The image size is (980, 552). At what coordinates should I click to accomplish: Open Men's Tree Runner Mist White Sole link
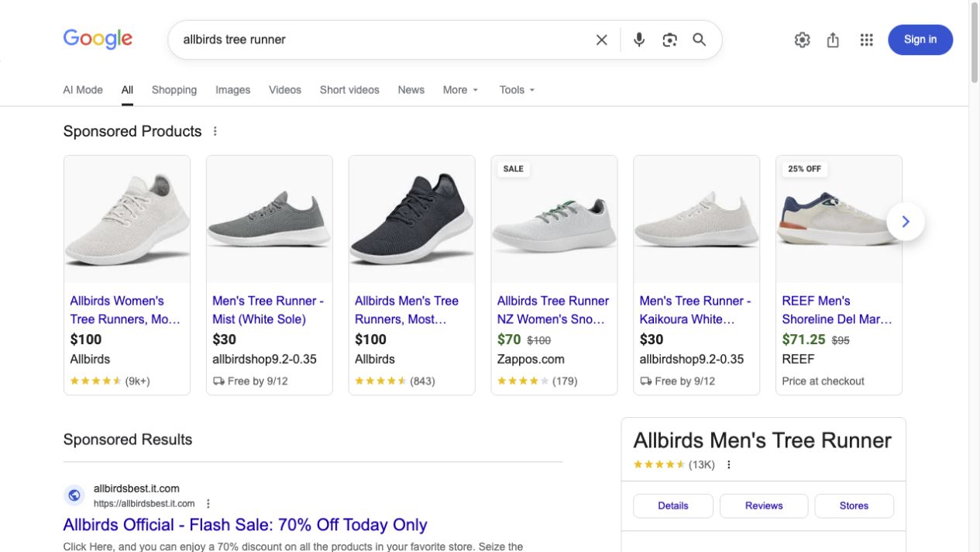pyautogui.click(x=268, y=310)
